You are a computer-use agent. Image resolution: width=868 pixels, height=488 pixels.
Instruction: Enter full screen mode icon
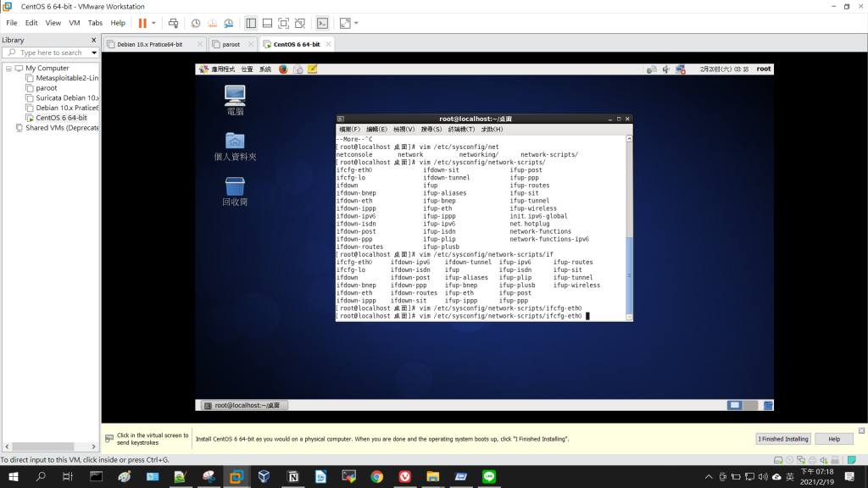[283, 23]
